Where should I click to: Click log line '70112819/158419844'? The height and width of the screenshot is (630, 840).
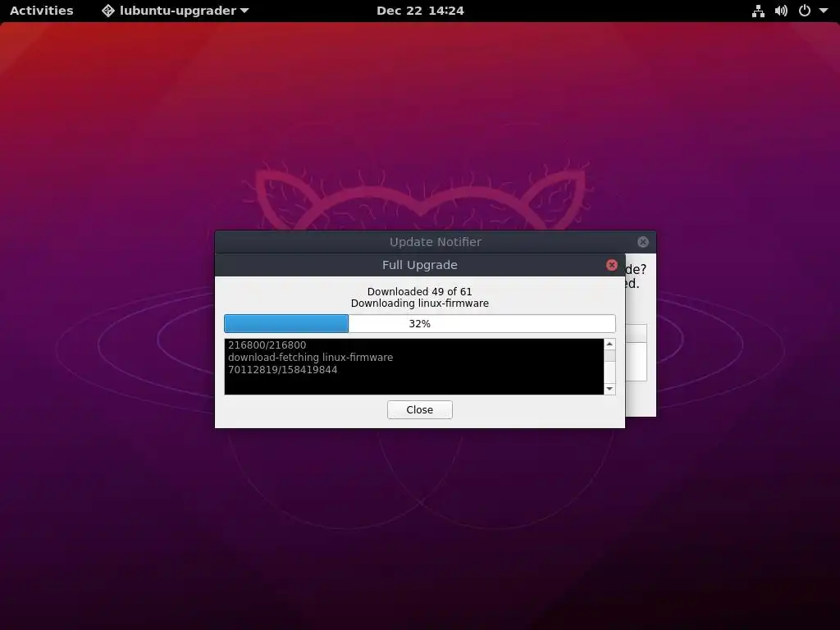[282, 370]
